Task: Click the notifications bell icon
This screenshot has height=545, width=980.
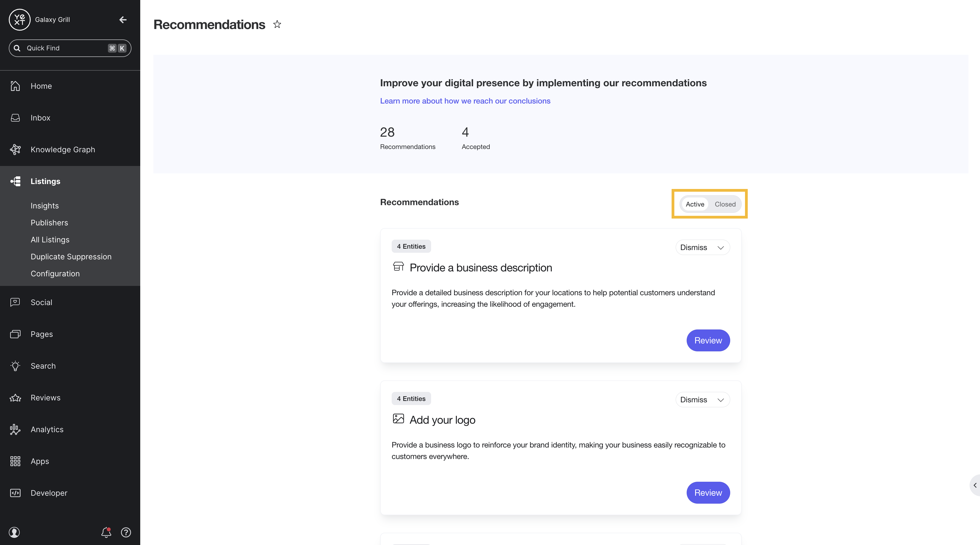Action: tap(106, 532)
